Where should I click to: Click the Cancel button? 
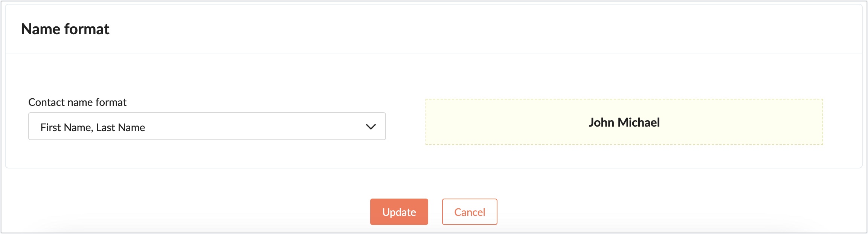click(x=469, y=212)
